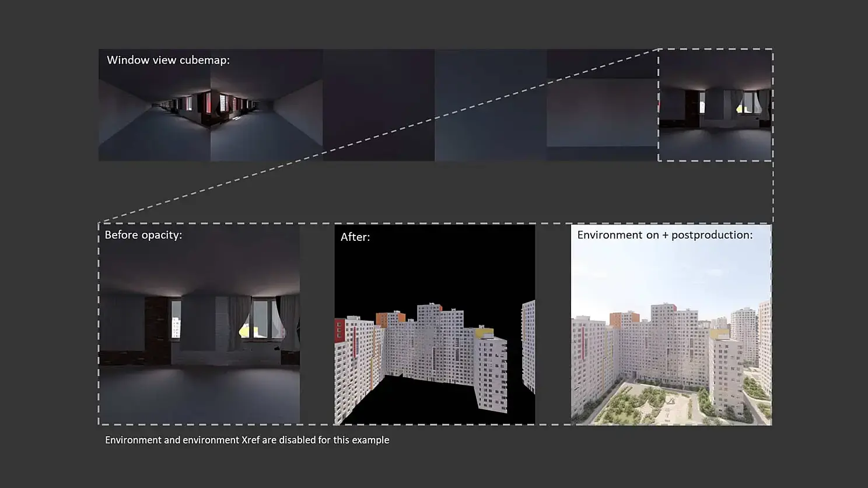Image resolution: width=868 pixels, height=488 pixels.
Task: Select the dashed cubemap face with curtained windows
Action: (715, 105)
